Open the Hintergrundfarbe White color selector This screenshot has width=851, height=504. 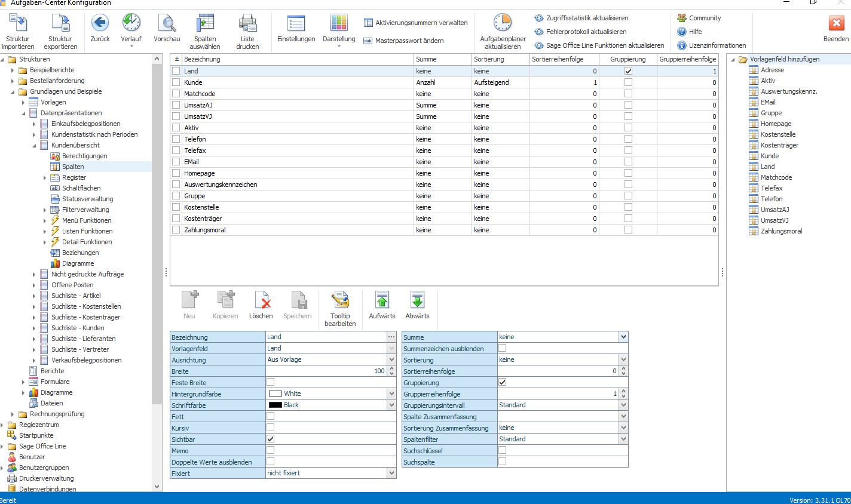coord(391,394)
